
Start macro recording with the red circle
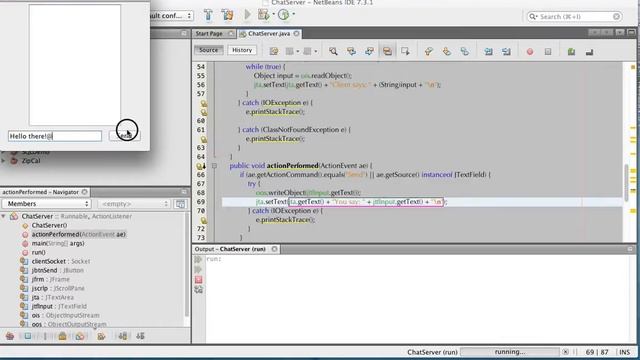(530, 51)
